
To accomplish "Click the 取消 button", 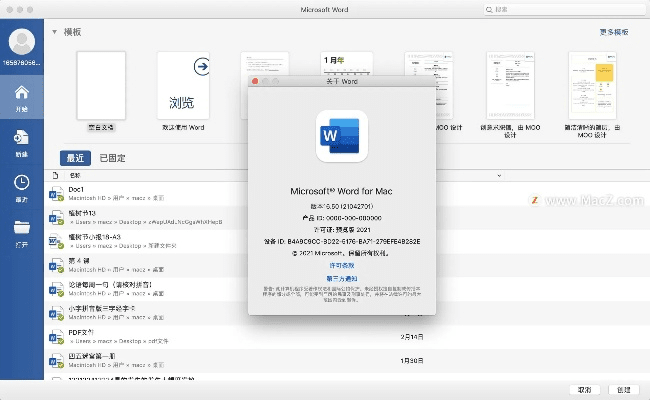I will click(585, 390).
